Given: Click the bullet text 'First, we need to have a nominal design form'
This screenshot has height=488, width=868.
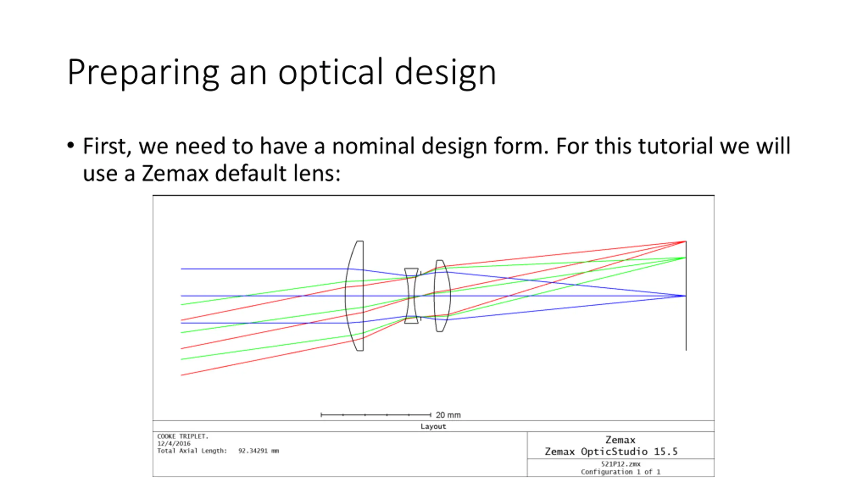Looking at the screenshot, I should [315, 146].
